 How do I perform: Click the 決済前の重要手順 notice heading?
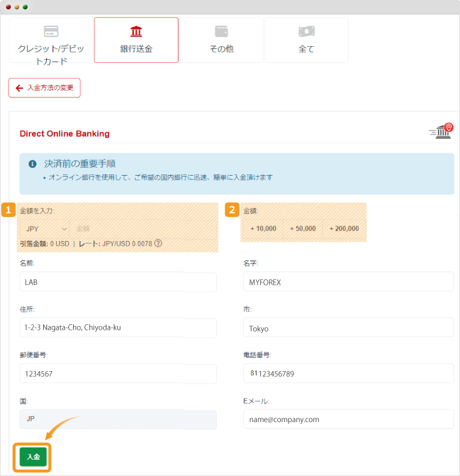pyautogui.click(x=80, y=164)
